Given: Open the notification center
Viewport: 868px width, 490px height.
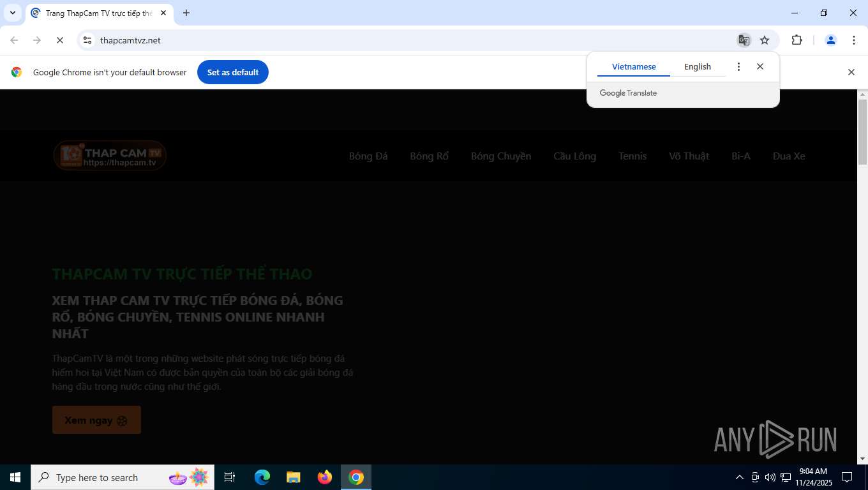Looking at the screenshot, I should (847, 477).
